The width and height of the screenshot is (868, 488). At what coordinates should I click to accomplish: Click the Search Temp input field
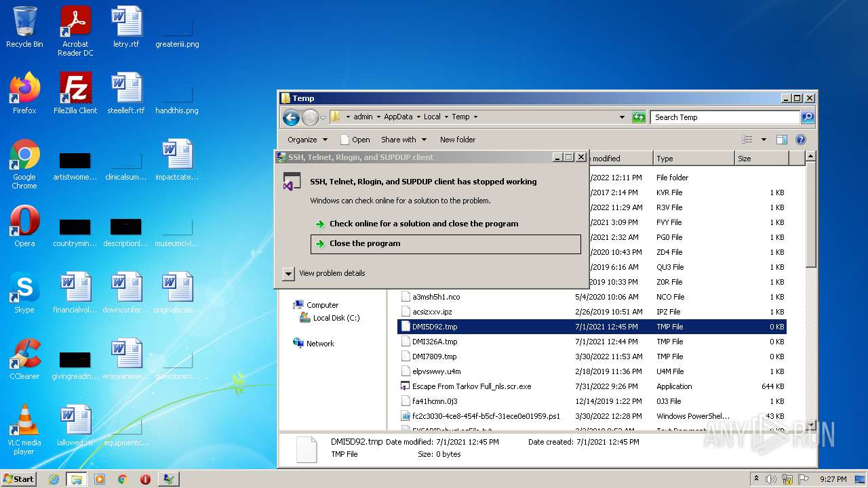(725, 117)
